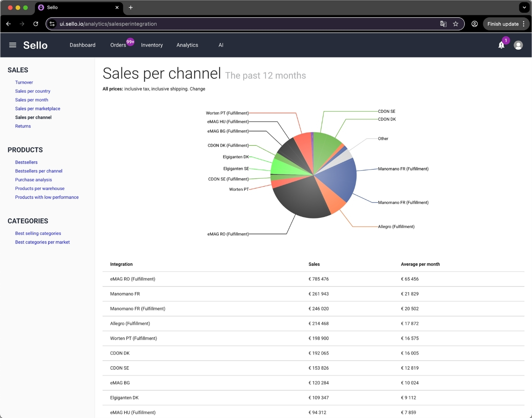Click the Google Translate icon in address bar
Viewport: 532px width, 418px height.
pos(443,24)
